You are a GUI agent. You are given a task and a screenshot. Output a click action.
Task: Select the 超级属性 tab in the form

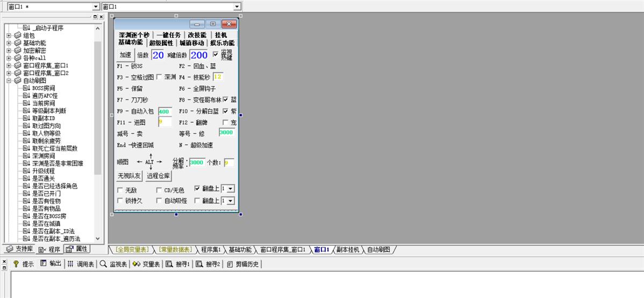tap(161, 42)
